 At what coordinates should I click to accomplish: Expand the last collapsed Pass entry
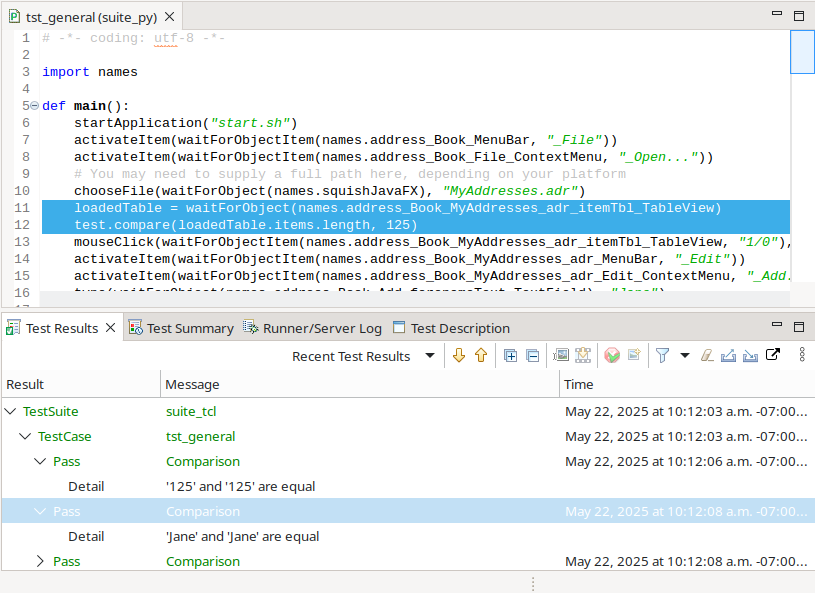click(40, 561)
